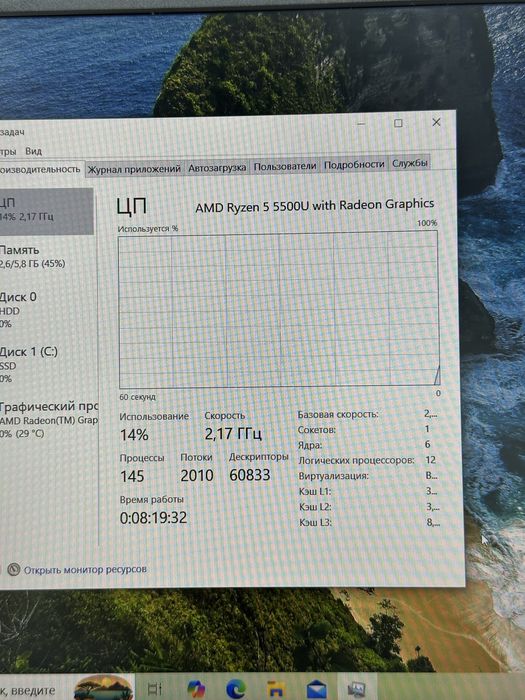Click the descriptors count 60833
525x700 pixels.
(250, 475)
